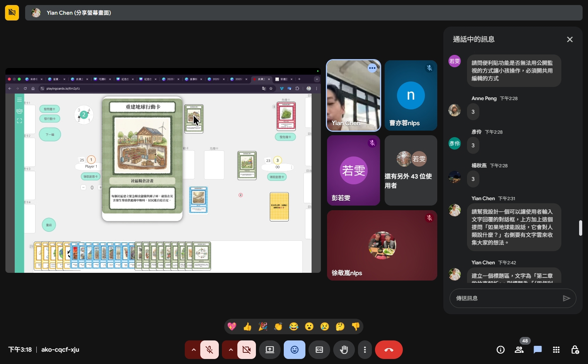Click the present screen button

click(x=270, y=350)
